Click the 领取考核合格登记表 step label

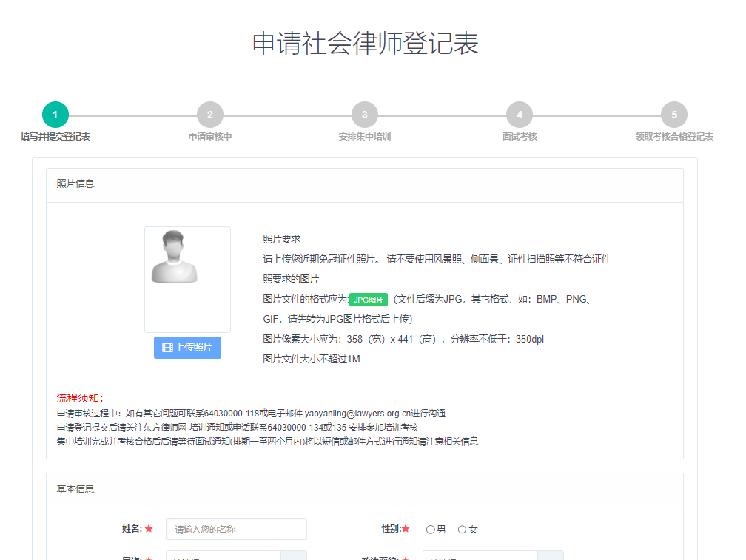[x=674, y=137]
